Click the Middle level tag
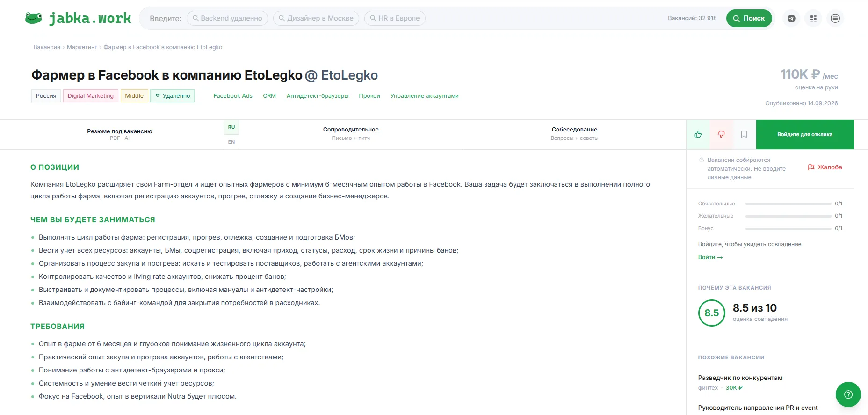The image size is (868, 415). 134,96
